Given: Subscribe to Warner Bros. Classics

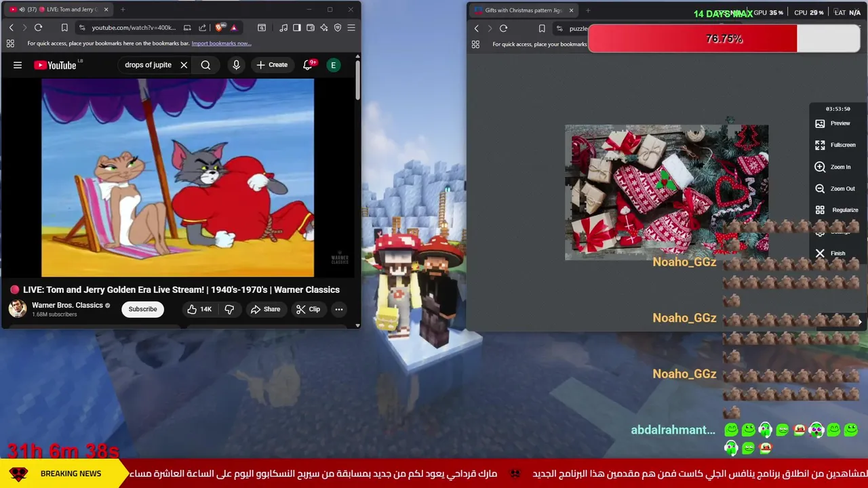Looking at the screenshot, I should [x=142, y=309].
